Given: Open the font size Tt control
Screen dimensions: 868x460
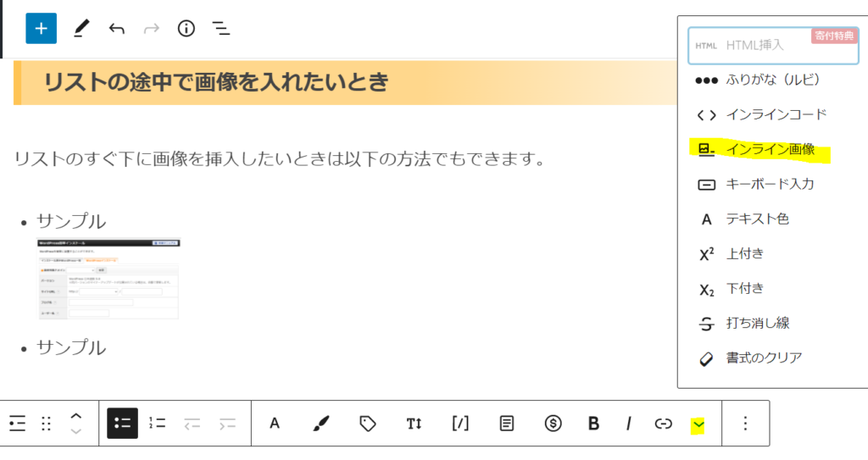Looking at the screenshot, I should pos(414,424).
